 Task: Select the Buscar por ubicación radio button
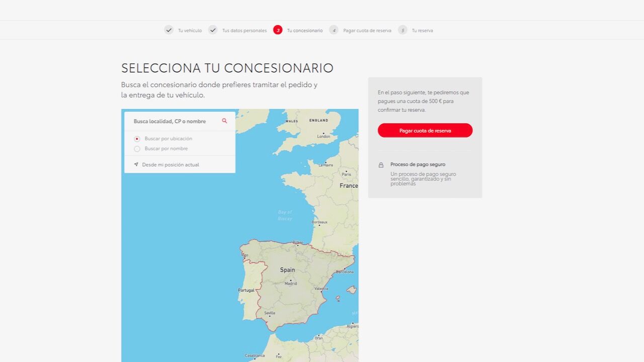(137, 139)
